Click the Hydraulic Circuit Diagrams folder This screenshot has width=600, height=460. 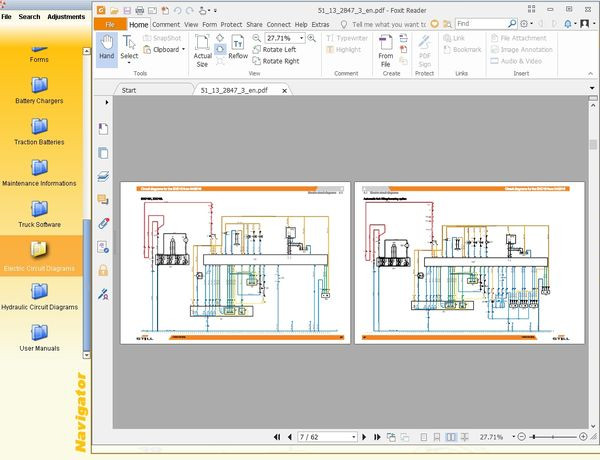point(40,293)
